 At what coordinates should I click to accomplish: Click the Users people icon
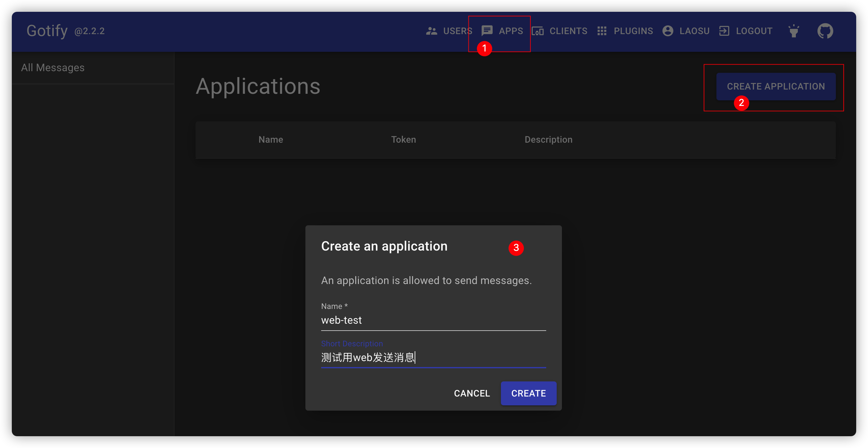tap(431, 31)
